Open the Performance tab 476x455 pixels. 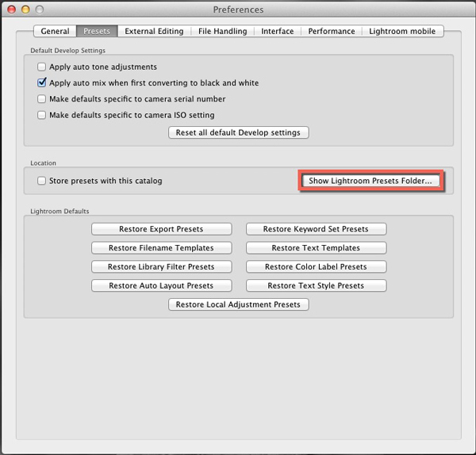(x=331, y=32)
